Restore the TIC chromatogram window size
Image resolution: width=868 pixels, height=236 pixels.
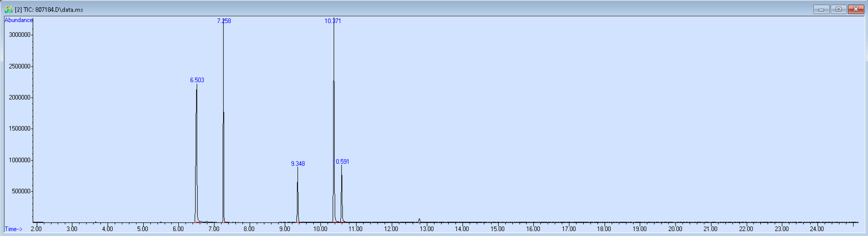tap(838, 9)
